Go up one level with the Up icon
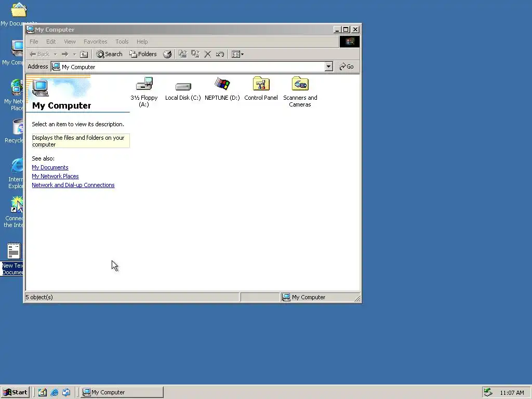 [84, 54]
